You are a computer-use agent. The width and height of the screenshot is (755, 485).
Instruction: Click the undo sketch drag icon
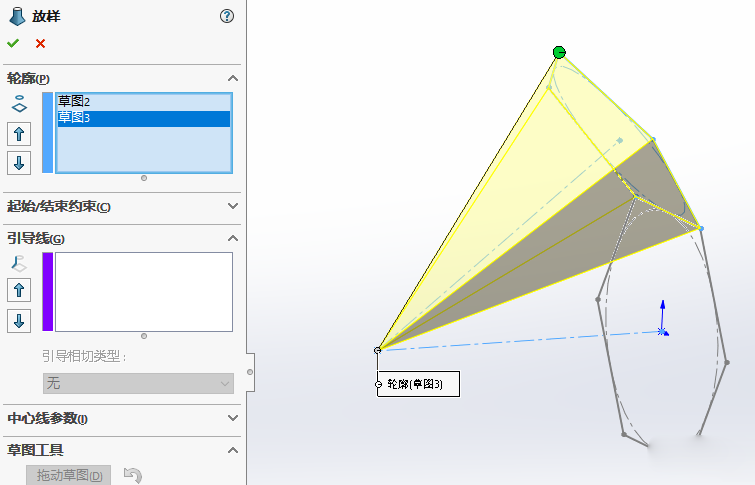tap(132, 475)
